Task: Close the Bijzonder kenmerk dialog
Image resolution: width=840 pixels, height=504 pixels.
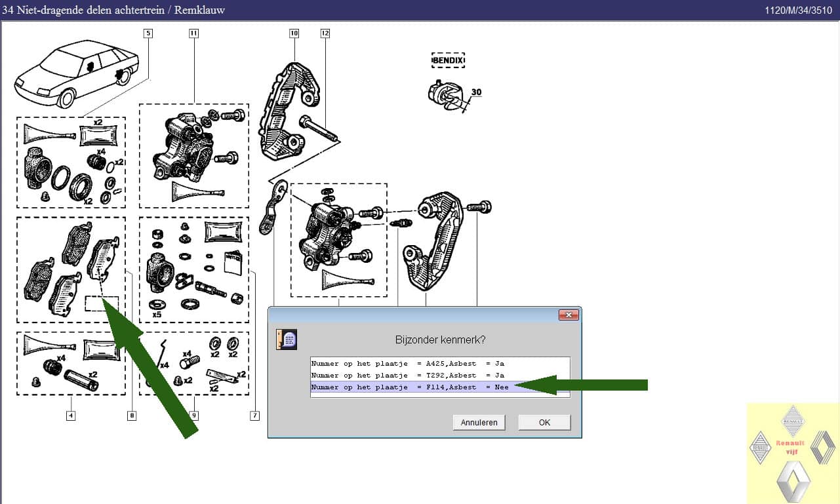Action: (568, 315)
